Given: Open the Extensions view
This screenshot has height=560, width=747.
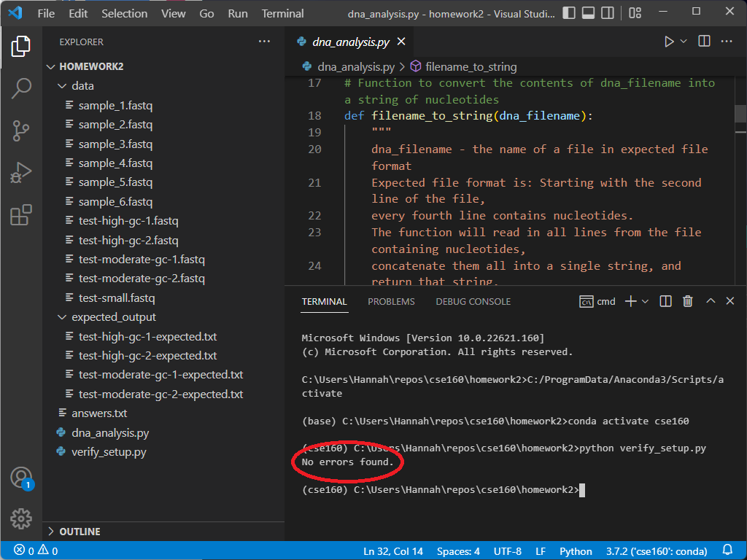Looking at the screenshot, I should 21,215.
